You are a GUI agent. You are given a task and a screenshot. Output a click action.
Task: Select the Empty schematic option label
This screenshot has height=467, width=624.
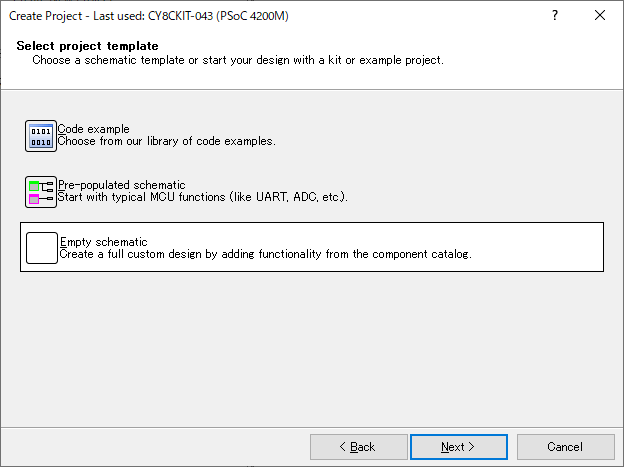[103, 242]
